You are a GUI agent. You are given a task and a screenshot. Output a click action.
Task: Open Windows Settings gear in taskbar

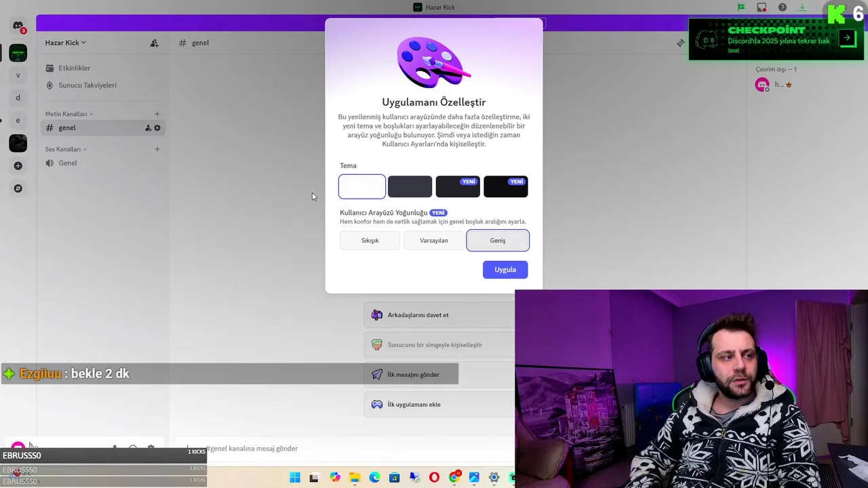pos(494,478)
